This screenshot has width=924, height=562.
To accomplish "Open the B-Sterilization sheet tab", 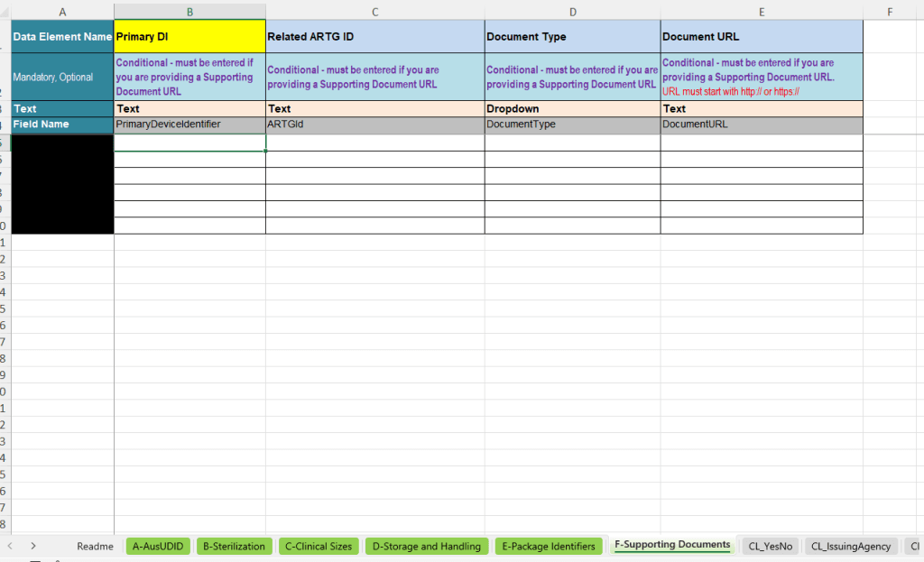I will coord(234,546).
